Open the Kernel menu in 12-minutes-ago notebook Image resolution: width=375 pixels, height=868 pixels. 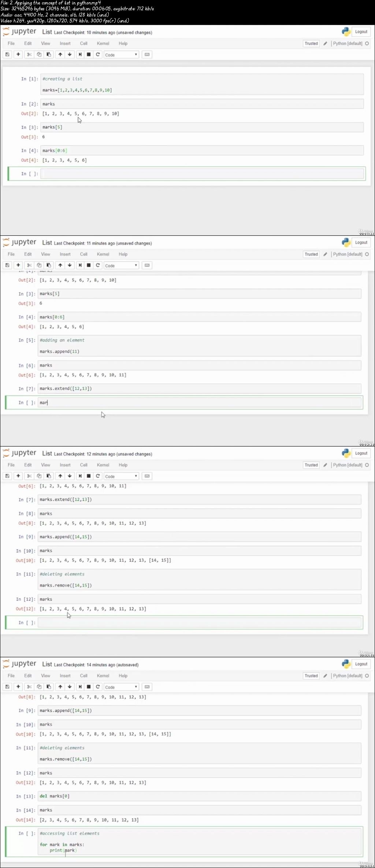point(103,465)
